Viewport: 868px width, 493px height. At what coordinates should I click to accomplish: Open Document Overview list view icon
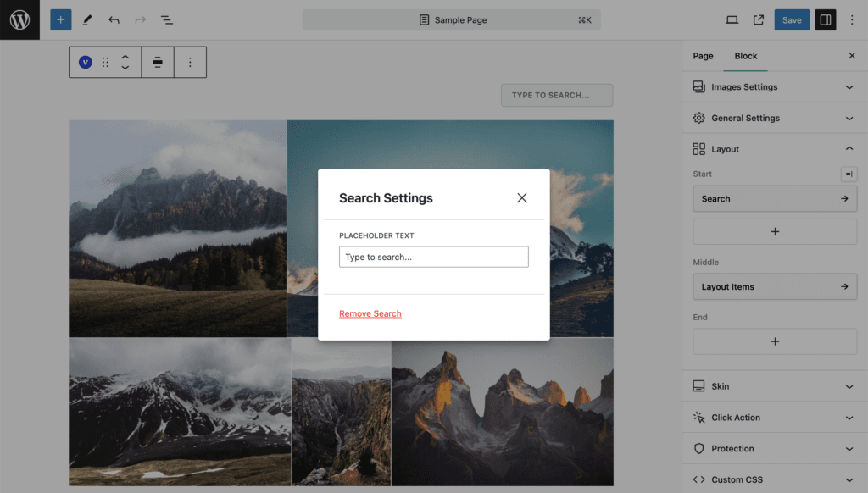(x=167, y=19)
